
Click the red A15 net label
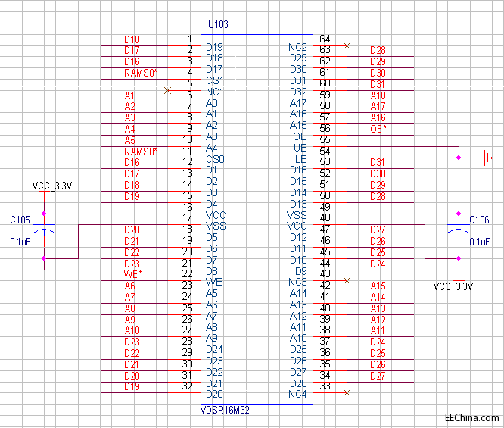pyautogui.click(x=378, y=286)
